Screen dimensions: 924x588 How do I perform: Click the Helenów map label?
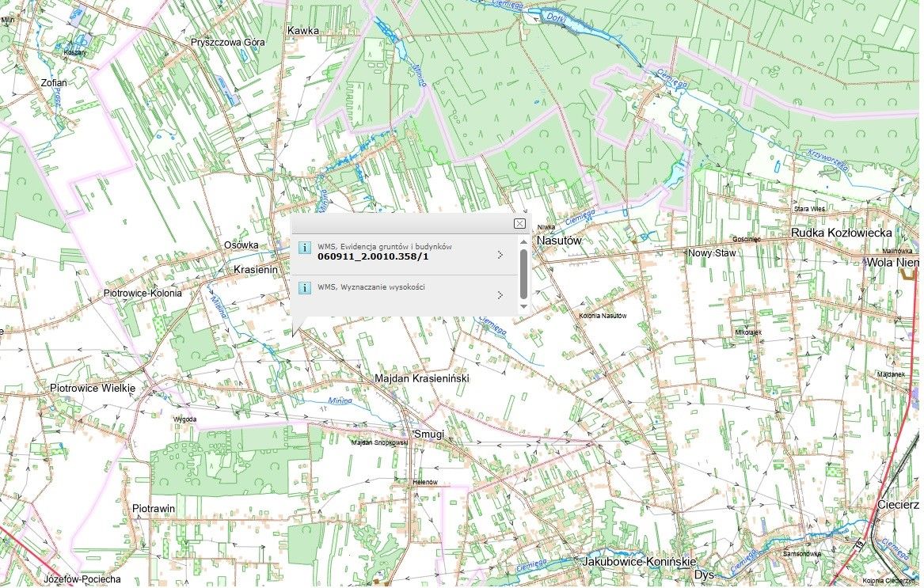pyautogui.click(x=425, y=482)
